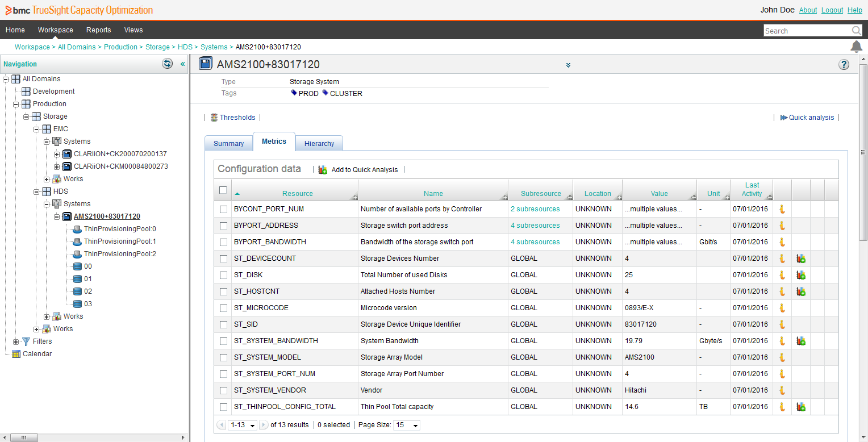Focus the Search input field

807,31
